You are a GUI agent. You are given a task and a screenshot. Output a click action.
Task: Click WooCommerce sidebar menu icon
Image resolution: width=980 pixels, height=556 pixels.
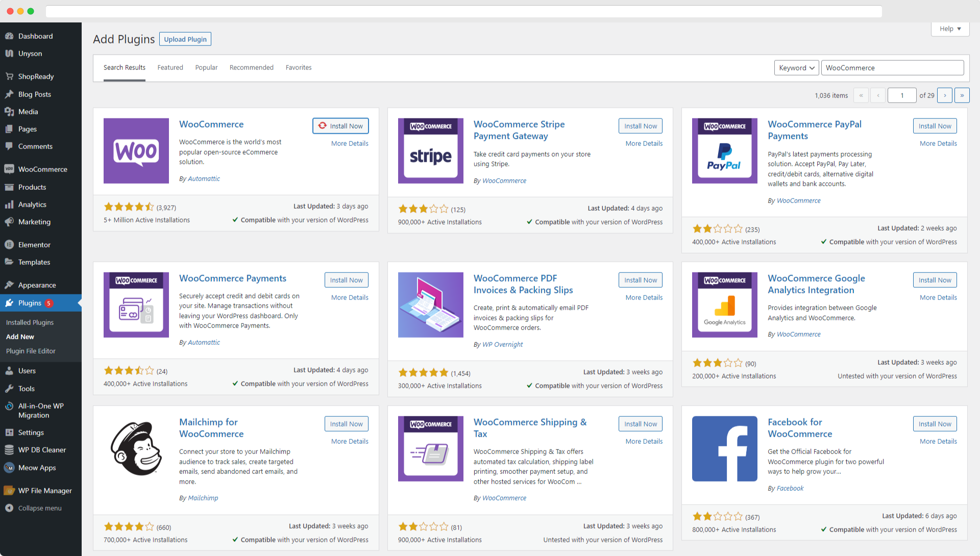point(9,169)
